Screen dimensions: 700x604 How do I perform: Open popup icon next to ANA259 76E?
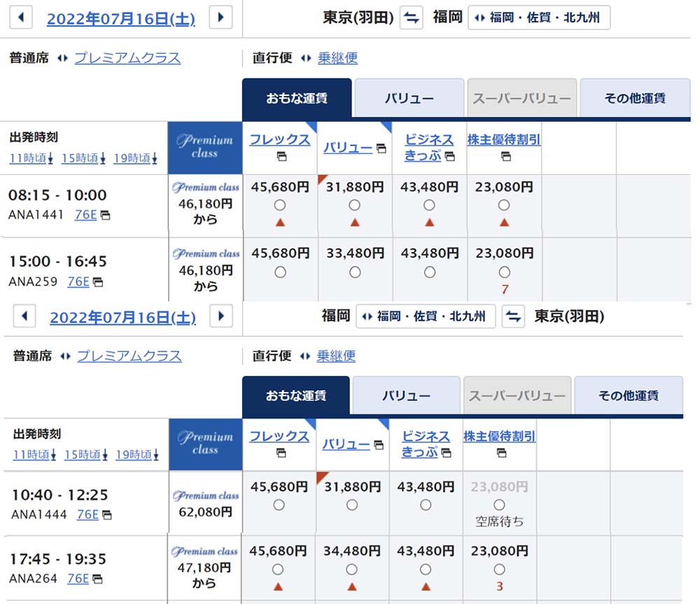[98, 282]
